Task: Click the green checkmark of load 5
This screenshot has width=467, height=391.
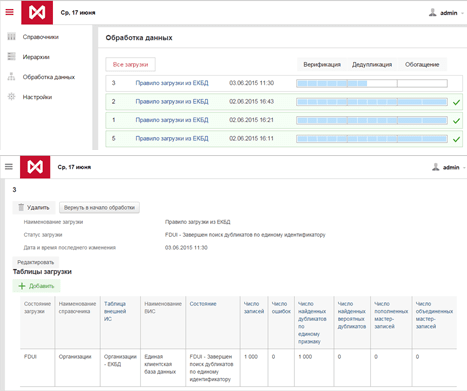Action: 456,139
